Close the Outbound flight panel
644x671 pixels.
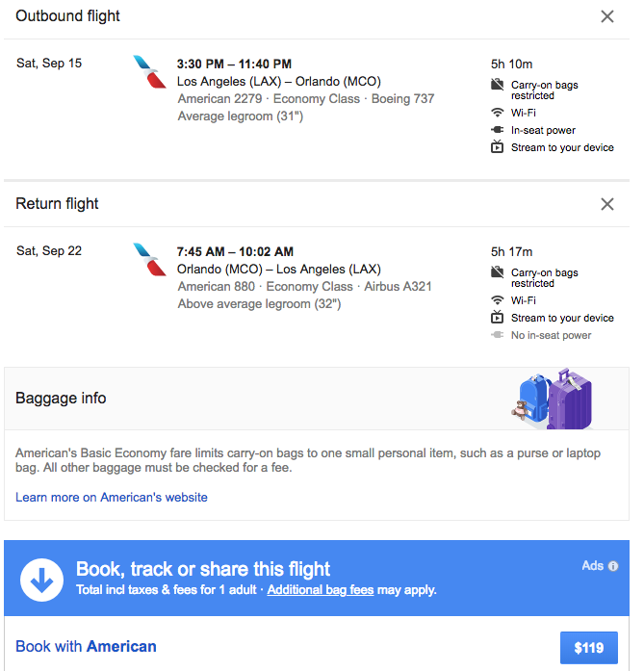pos(607,16)
